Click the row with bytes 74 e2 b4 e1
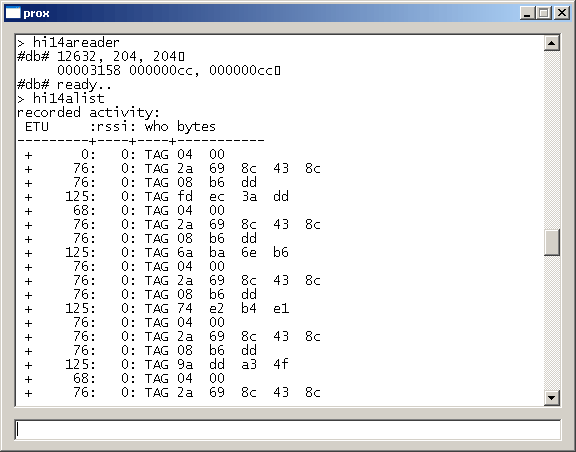 coord(156,308)
